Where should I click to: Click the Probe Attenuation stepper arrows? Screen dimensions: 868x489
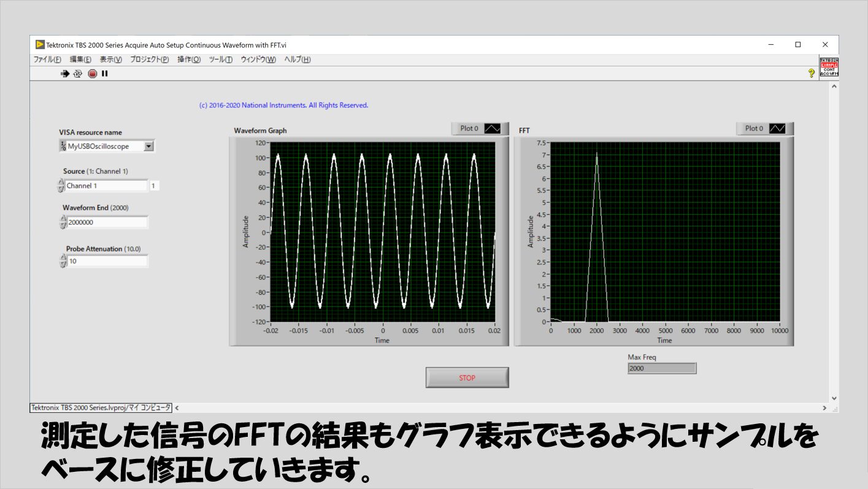pyautogui.click(x=63, y=261)
